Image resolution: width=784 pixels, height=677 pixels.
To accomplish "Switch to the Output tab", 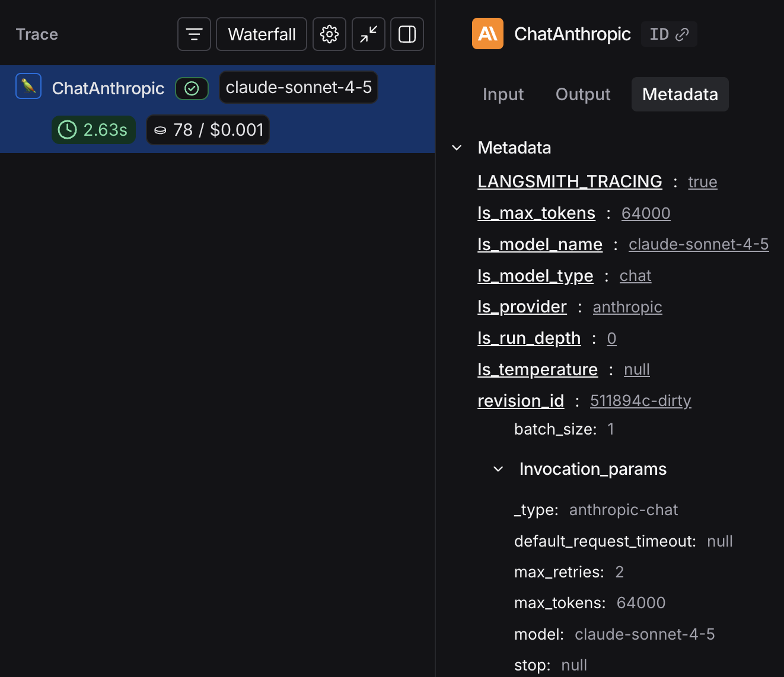I will (582, 94).
